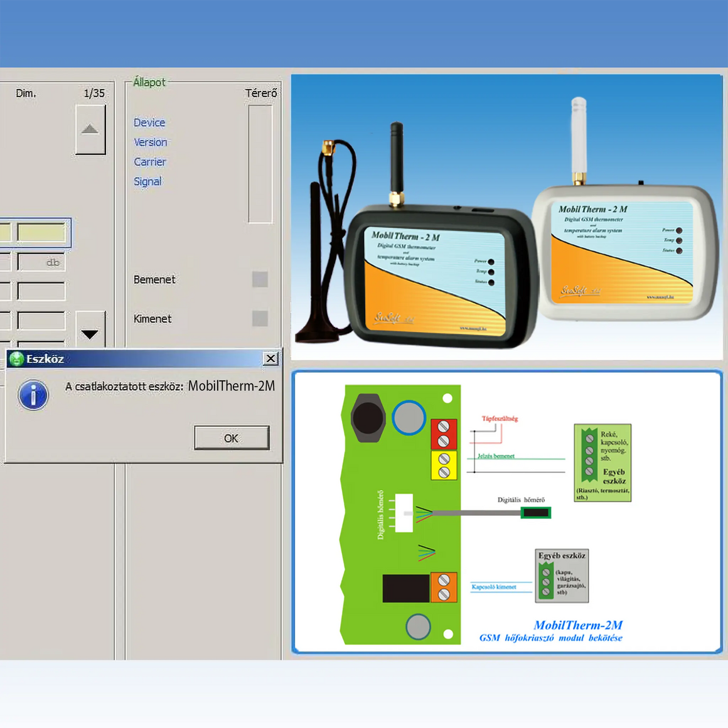The image size is (728, 728).
Task: Click the orange terminal block in diagram
Action: pos(444,587)
